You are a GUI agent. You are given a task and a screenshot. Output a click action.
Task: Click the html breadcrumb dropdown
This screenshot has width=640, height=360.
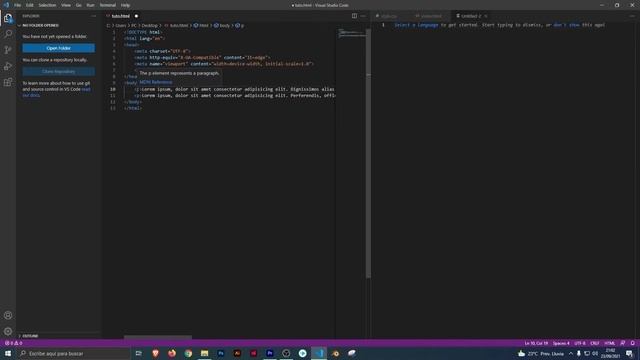(201, 25)
